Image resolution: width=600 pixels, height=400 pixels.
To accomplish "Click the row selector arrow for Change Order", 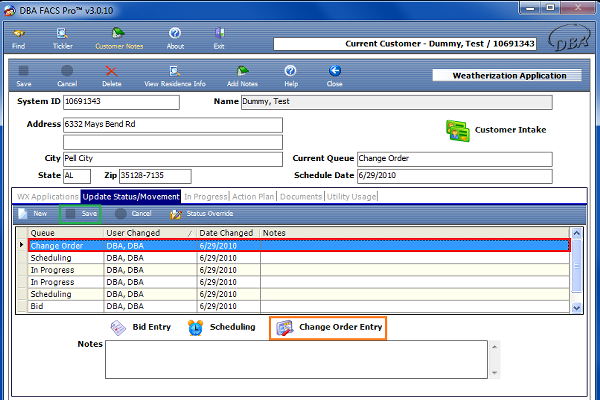I will (22, 245).
